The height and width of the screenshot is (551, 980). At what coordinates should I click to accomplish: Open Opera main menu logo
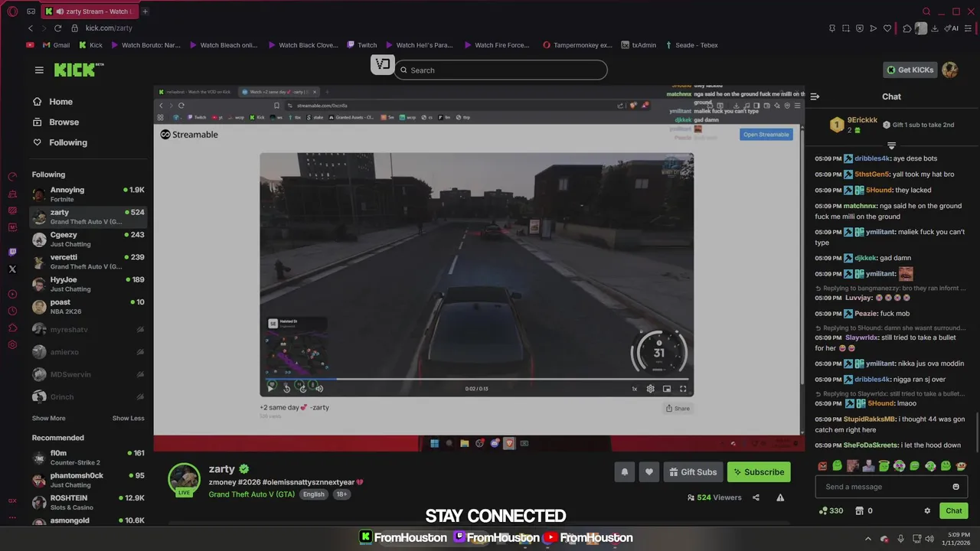(x=12, y=11)
